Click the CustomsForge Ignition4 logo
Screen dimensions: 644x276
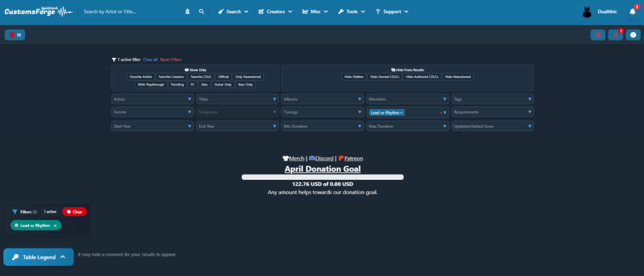[39, 12]
